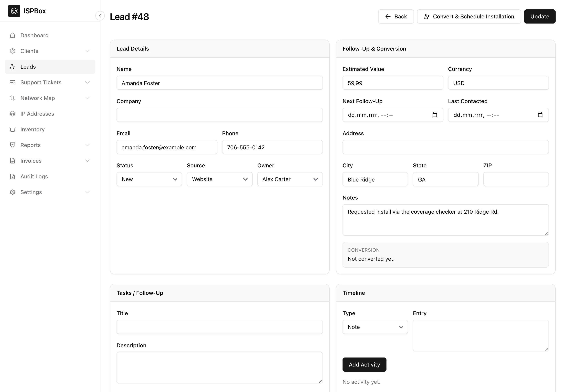The image size is (565, 392).
Task: Click the empty Company field
Action: [220, 115]
